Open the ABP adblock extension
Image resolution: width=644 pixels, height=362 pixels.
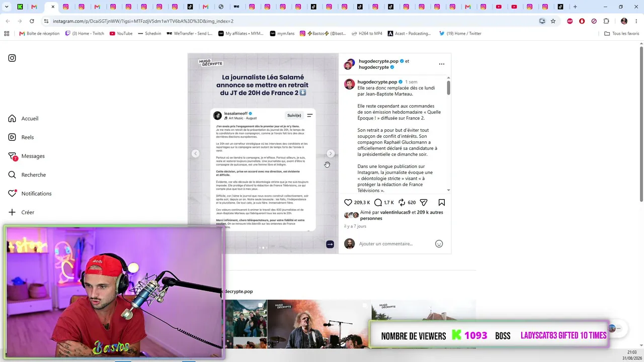point(570,21)
